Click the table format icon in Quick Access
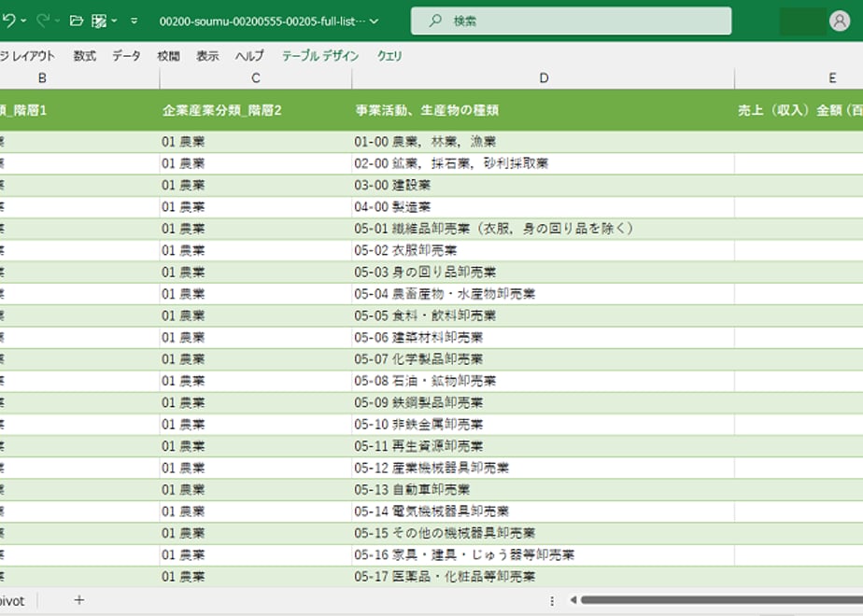Screen dimensions: 863x616 tap(99, 21)
